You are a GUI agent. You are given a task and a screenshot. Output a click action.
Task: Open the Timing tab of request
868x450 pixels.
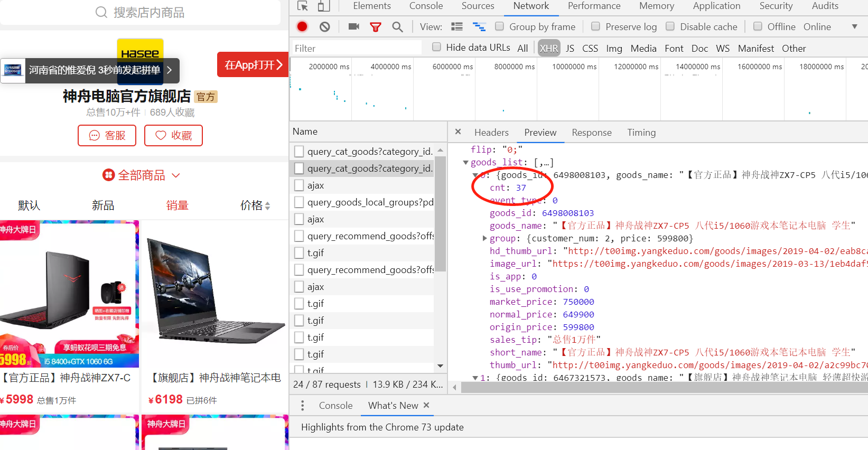(x=641, y=133)
